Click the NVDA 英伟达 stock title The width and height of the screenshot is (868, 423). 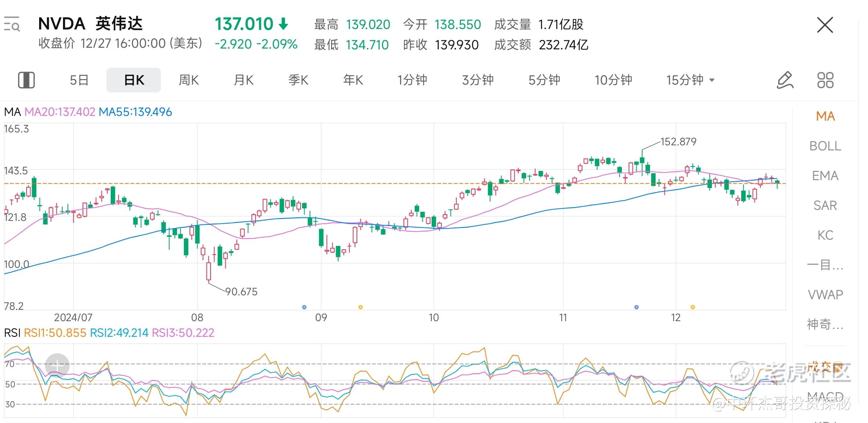[90, 24]
